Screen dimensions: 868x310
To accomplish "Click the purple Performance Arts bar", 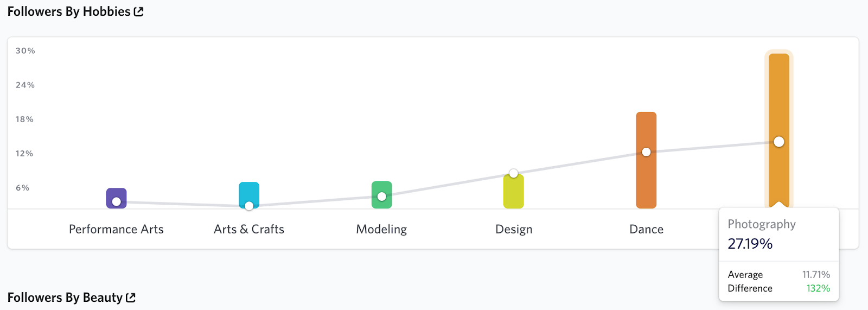I will click(116, 198).
